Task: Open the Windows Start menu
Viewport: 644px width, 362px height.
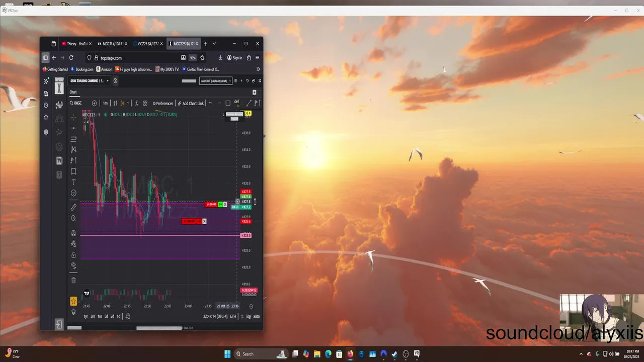Action: [x=227, y=354]
